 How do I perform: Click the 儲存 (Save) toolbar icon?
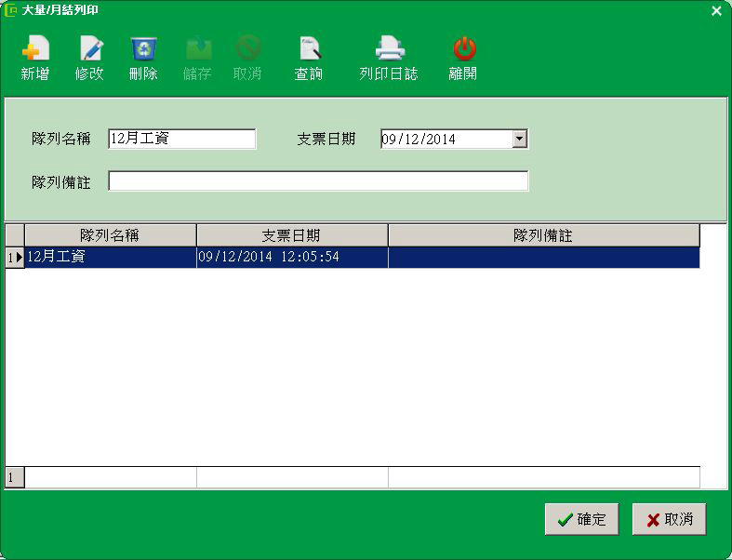click(197, 49)
